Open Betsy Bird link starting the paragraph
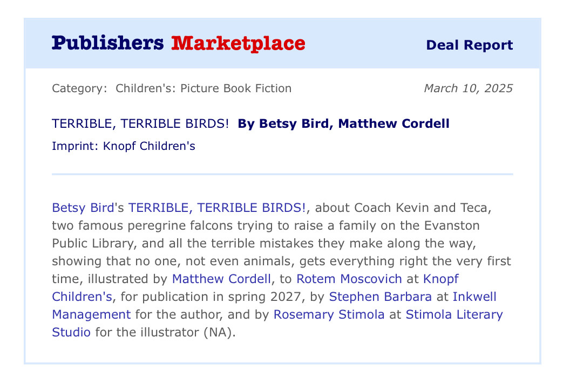 (x=83, y=207)
